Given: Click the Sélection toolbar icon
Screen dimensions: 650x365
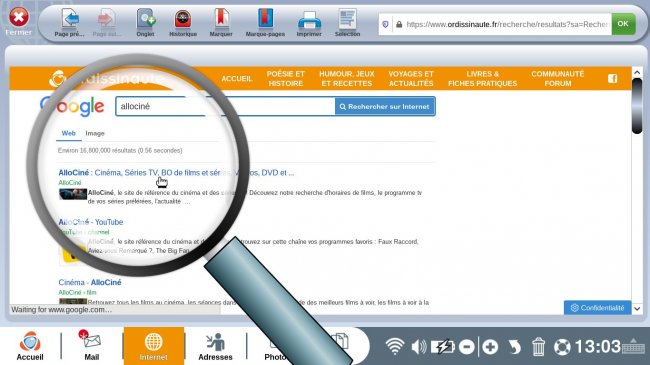Looking at the screenshot, I should (x=347, y=19).
